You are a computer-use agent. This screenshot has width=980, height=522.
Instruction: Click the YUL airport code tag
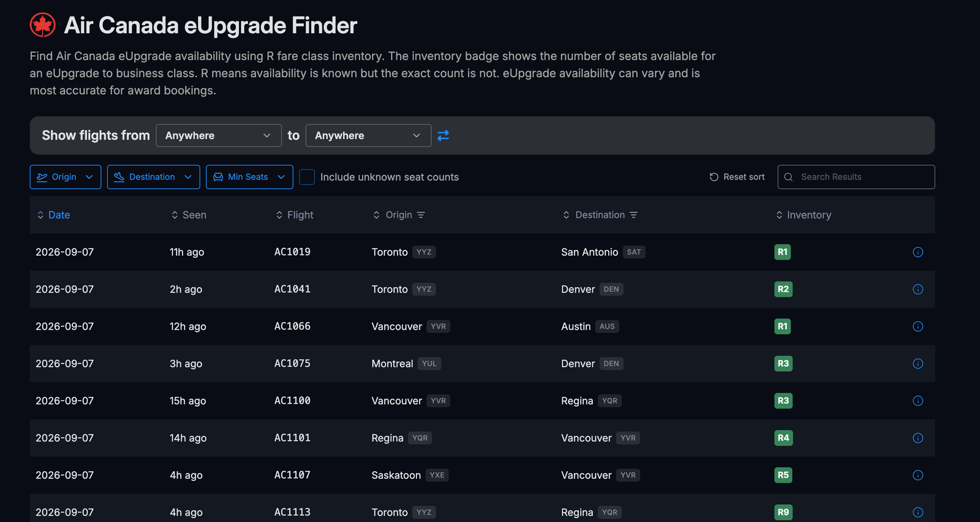429,364
